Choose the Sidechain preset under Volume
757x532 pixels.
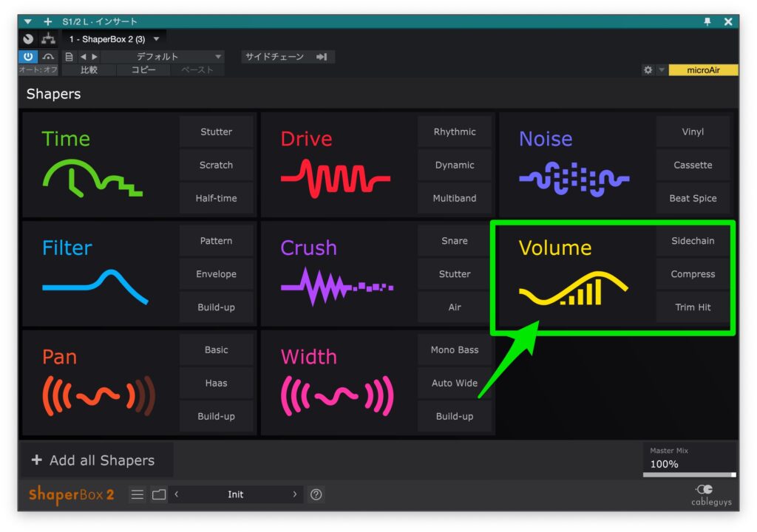pyautogui.click(x=693, y=241)
